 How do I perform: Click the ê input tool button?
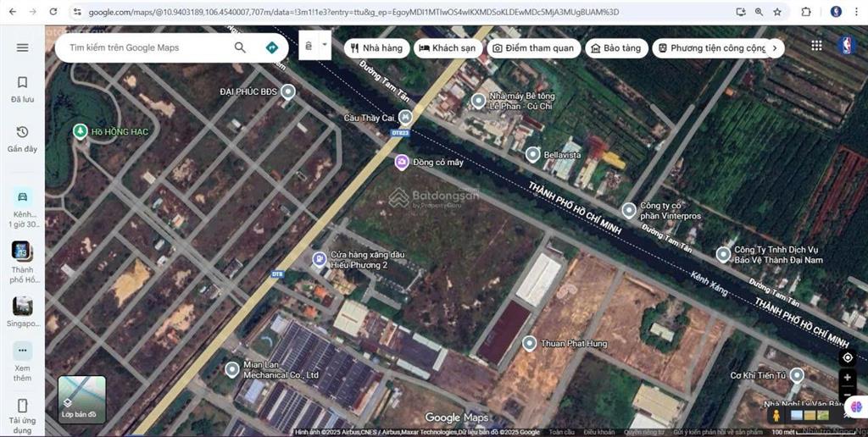(x=309, y=46)
